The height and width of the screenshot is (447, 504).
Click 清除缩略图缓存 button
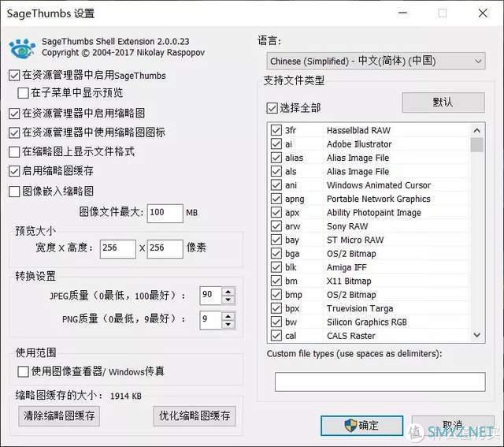[x=59, y=416]
